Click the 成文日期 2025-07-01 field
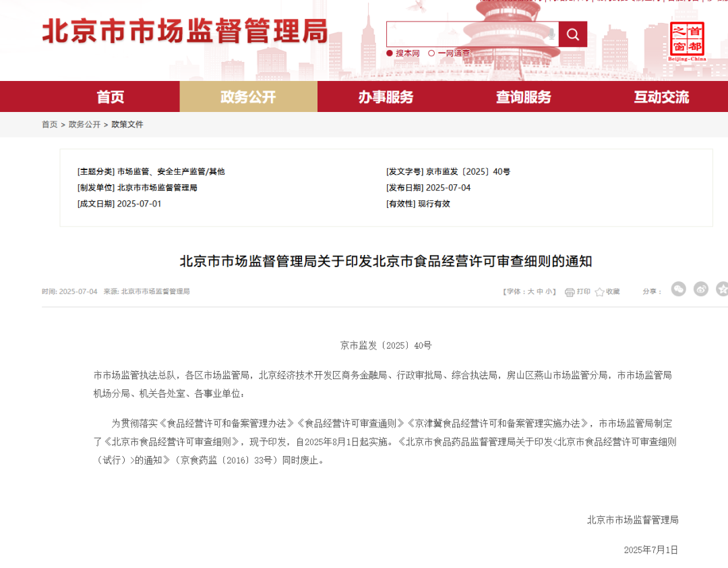 pos(119,204)
